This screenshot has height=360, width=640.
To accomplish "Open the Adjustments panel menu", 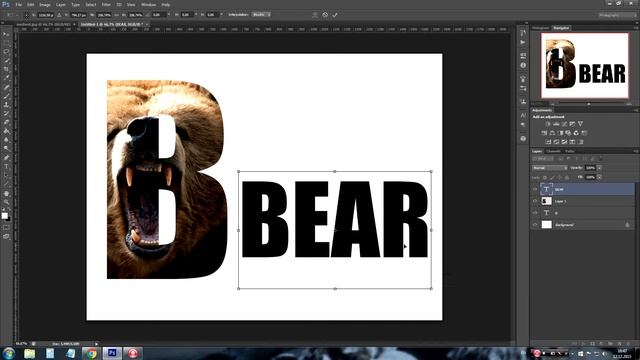I will coord(636,110).
